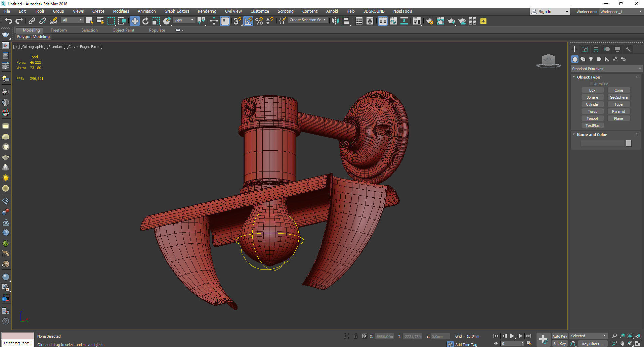Click the Undo arrow in toolbar
The image size is (644, 347).
(x=8, y=21)
